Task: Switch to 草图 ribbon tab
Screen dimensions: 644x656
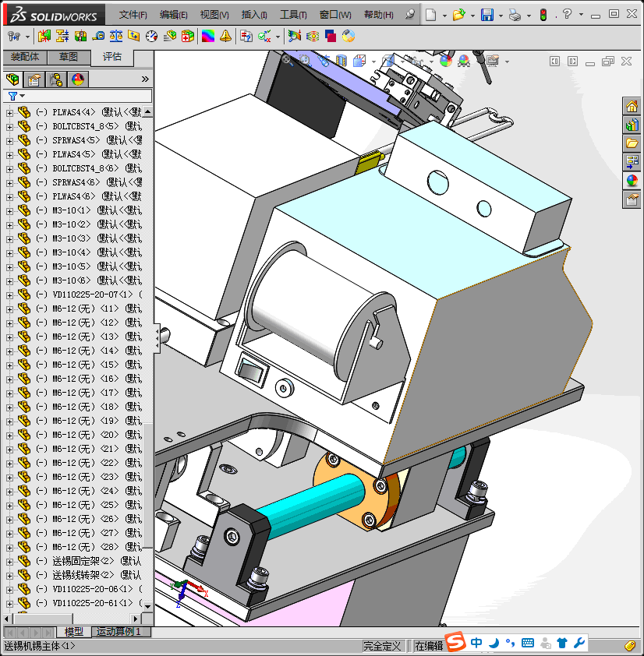Action: pyautogui.click(x=69, y=57)
